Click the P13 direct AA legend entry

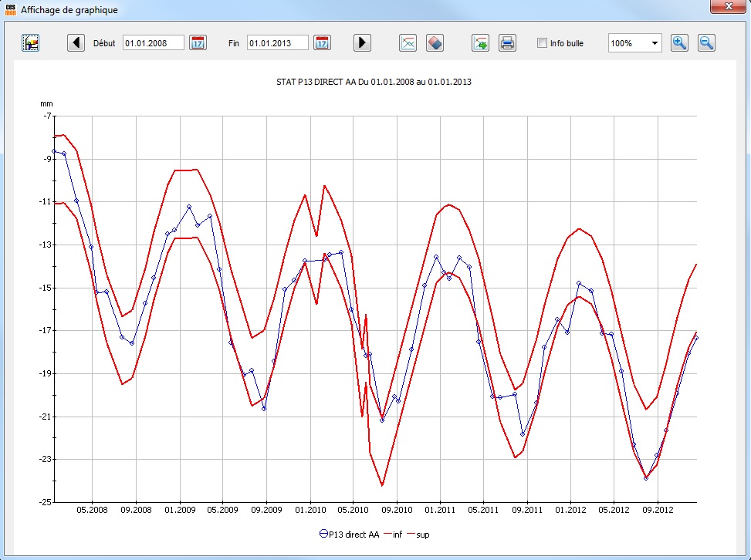click(x=349, y=533)
